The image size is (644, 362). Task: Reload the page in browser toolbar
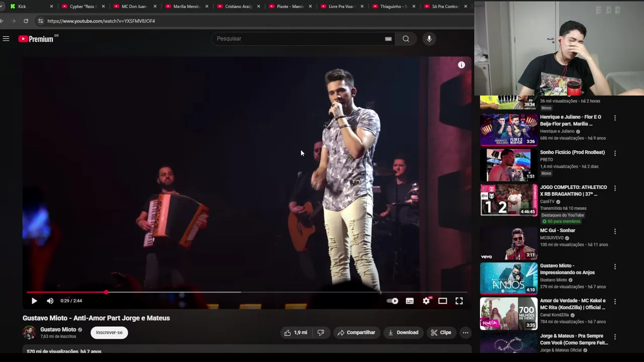click(26, 21)
